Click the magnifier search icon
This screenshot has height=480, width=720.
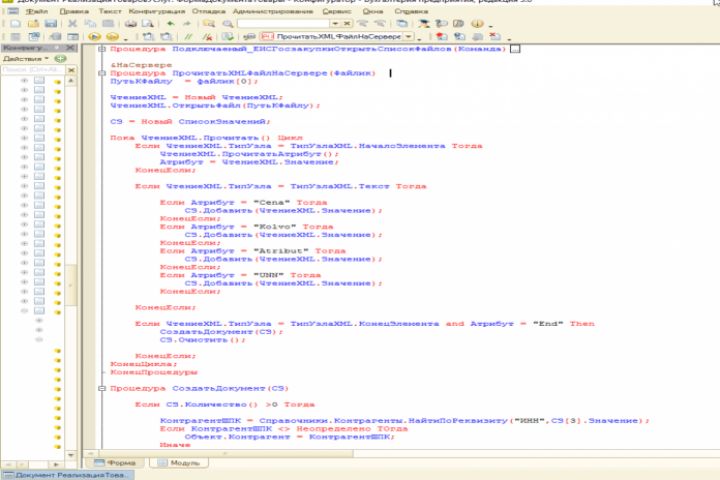tap(227, 23)
